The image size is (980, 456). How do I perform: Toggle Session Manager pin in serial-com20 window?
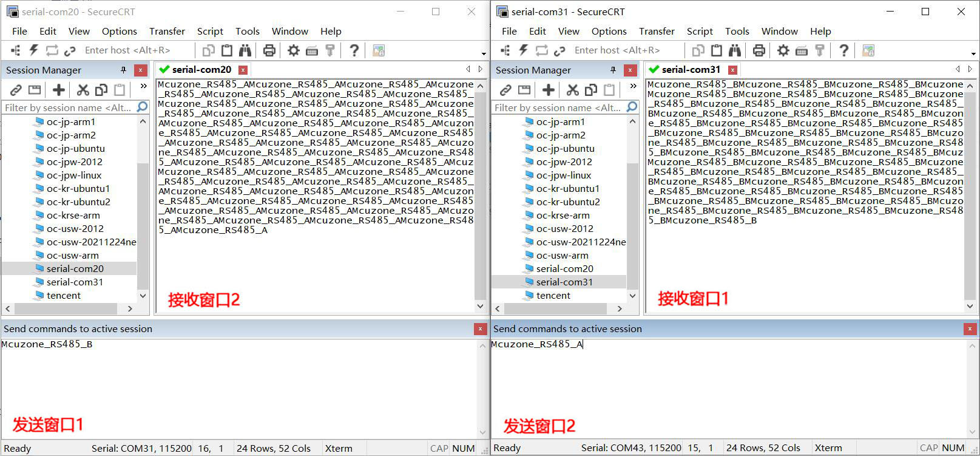tap(123, 70)
